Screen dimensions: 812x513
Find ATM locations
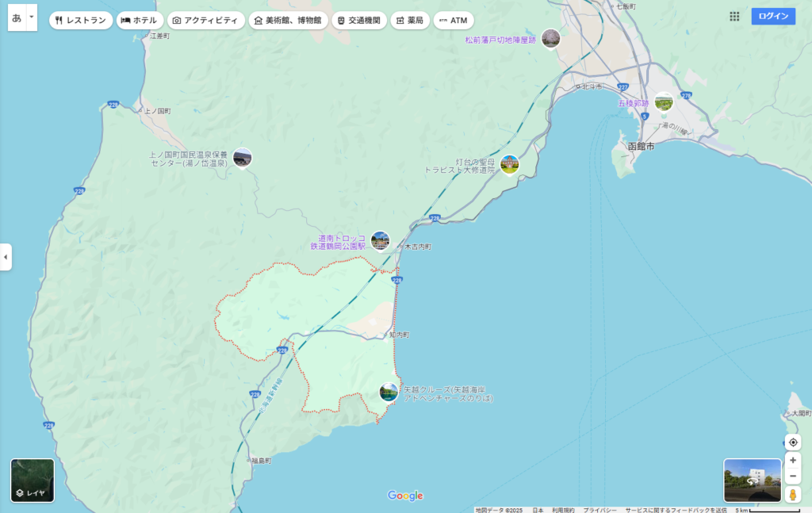click(x=454, y=20)
